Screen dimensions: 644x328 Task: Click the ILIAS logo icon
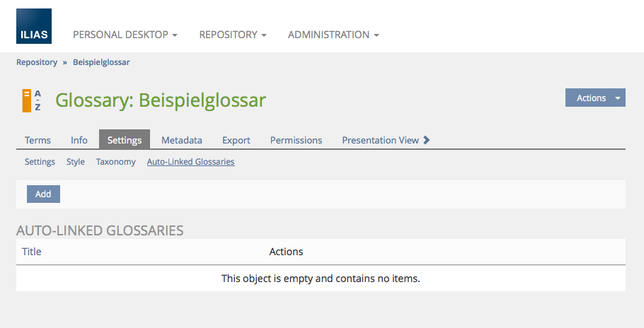point(34,26)
